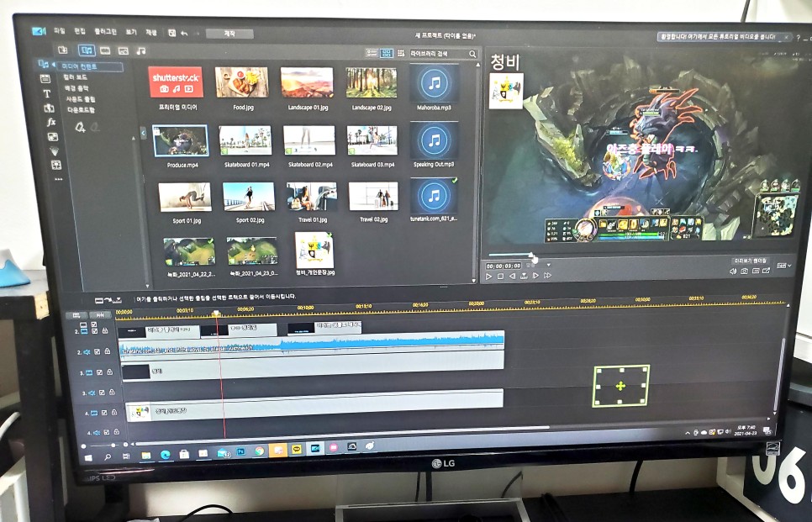This screenshot has width=812, height=522.
Task: Open the 편집 (Edit) menu
Action: pyautogui.click(x=80, y=32)
